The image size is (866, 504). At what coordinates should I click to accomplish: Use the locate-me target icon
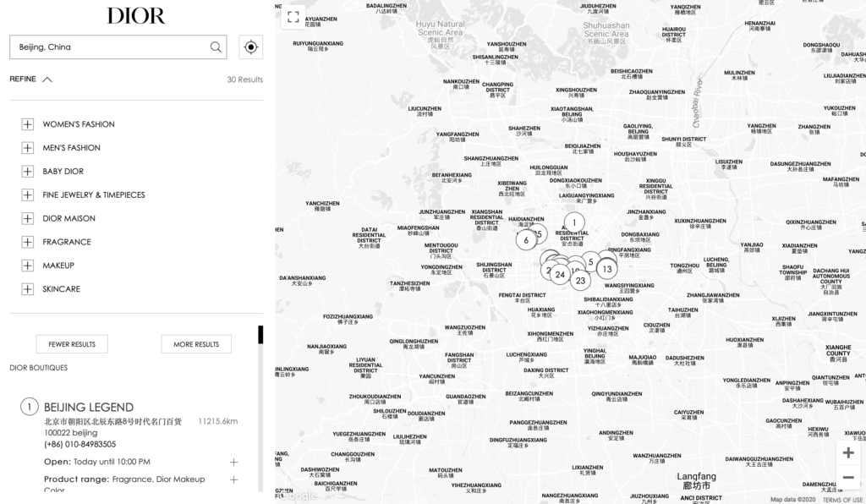click(x=250, y=47)
